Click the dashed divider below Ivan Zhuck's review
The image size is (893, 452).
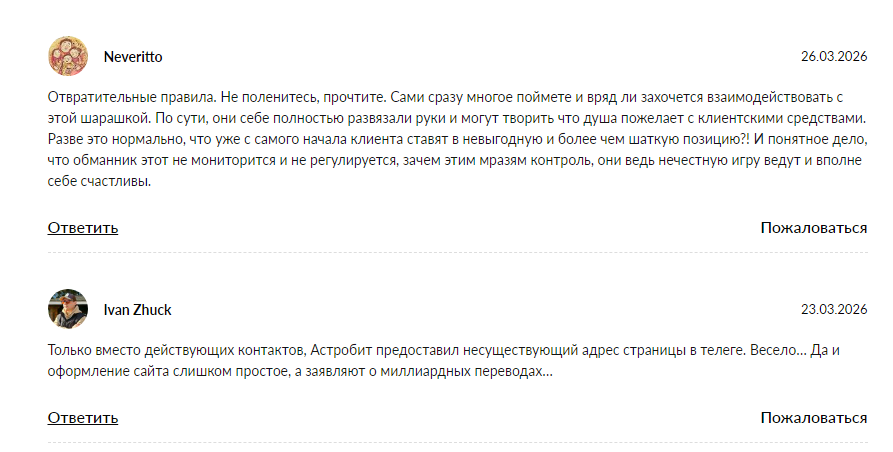click(x=457, y=442)
